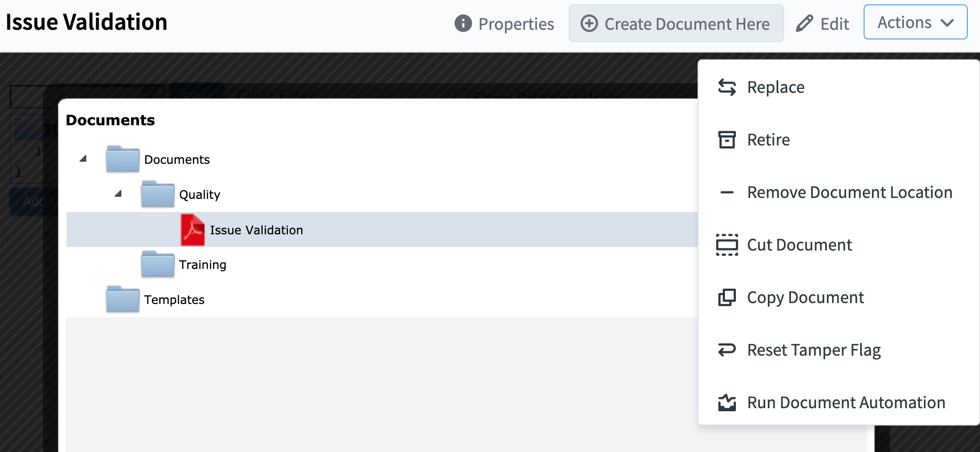Collapse the Quality folder triangle

coord(118,194)
